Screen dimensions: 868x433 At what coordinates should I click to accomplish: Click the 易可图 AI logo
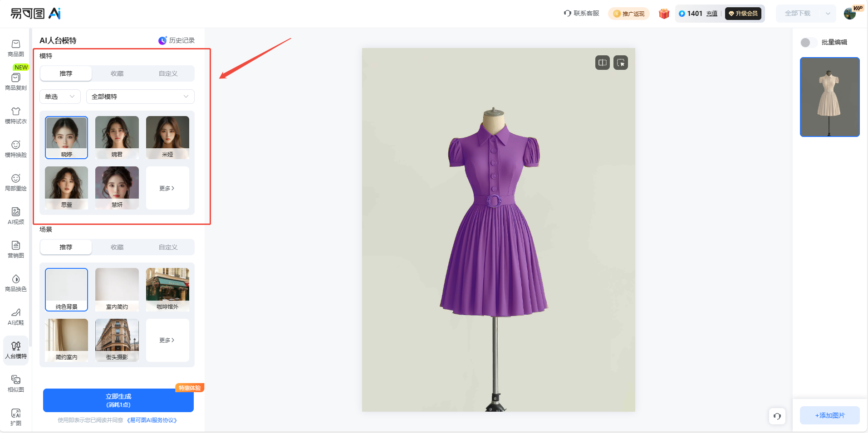[x=36, y=14]
